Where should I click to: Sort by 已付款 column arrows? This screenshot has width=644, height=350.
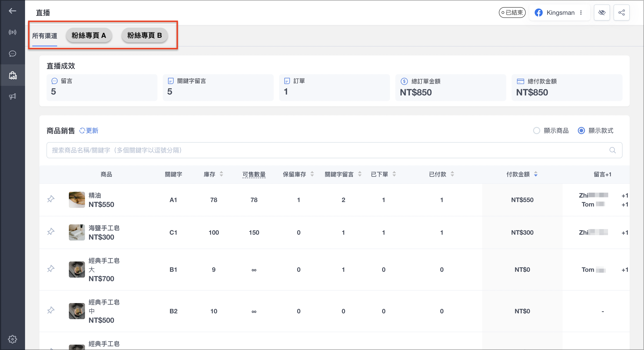(x=452, y=174)
